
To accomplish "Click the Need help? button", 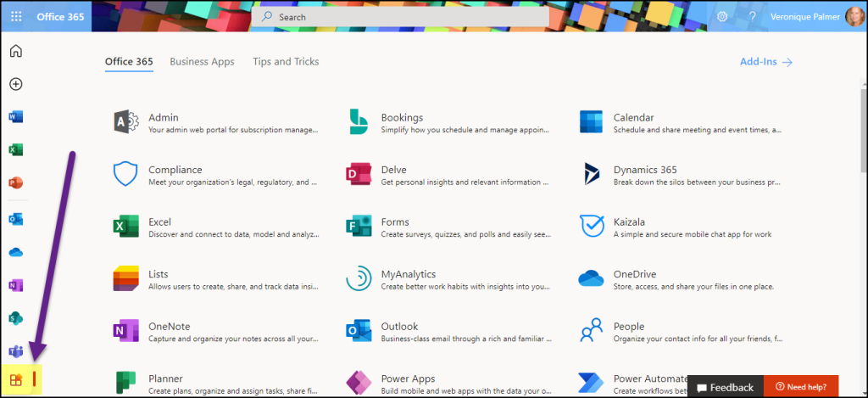I will click(x=800, y=387).
